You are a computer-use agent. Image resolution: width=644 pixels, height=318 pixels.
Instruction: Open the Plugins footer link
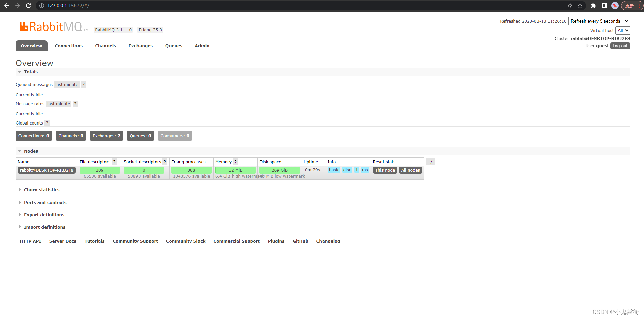(276, 241)
